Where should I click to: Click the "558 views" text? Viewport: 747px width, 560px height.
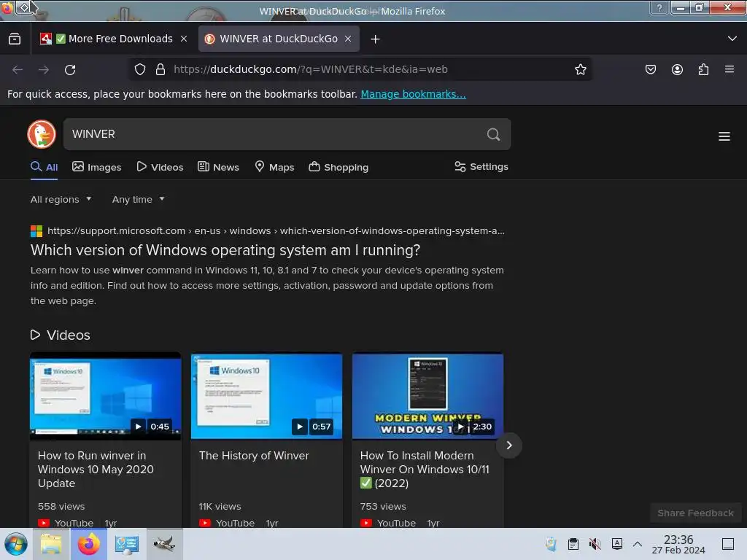click(61, 507)
